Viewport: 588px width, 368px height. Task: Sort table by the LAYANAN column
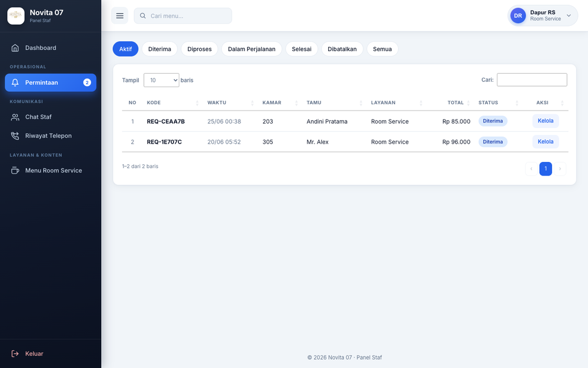(x=397, y=102)
